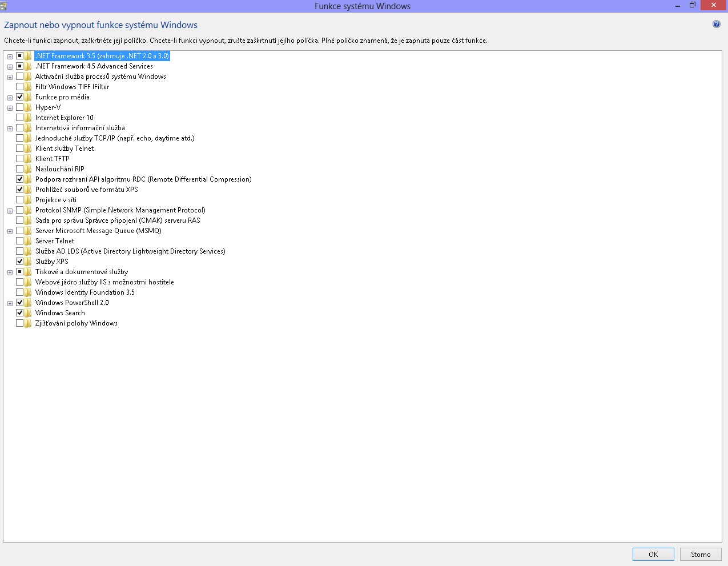The height and width of the screenshot is (566, 728).
Task: Expand the Funkce pro média node
Action: coord(10,98)
